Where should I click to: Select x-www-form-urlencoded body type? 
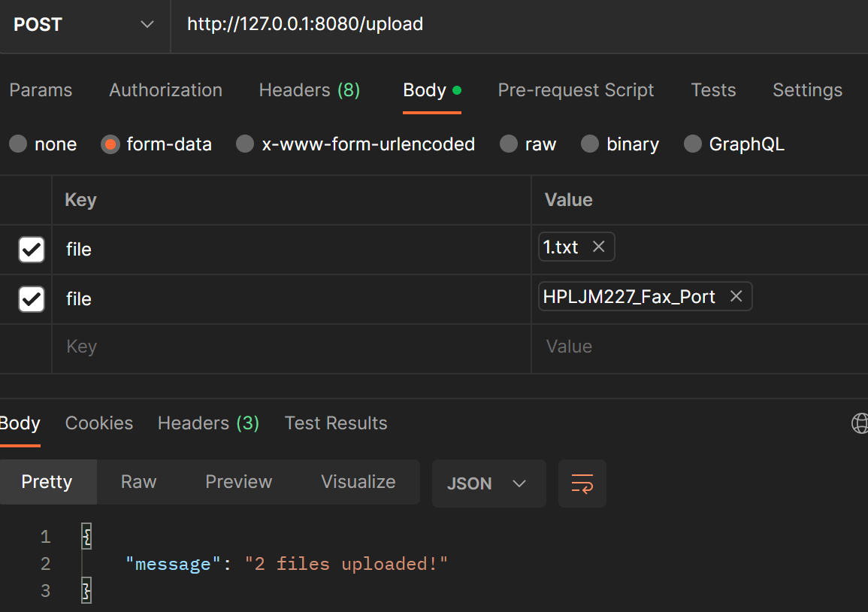(x=245, y=144)
